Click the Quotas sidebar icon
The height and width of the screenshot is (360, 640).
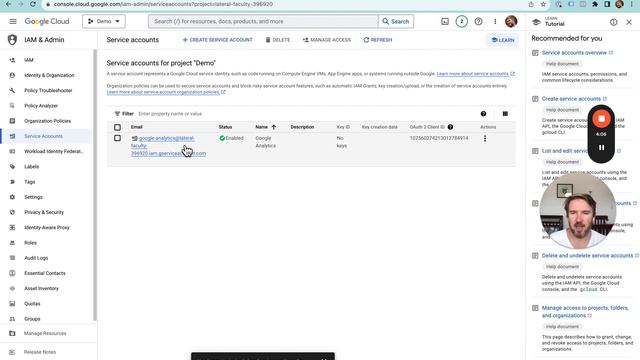[12, 304]
